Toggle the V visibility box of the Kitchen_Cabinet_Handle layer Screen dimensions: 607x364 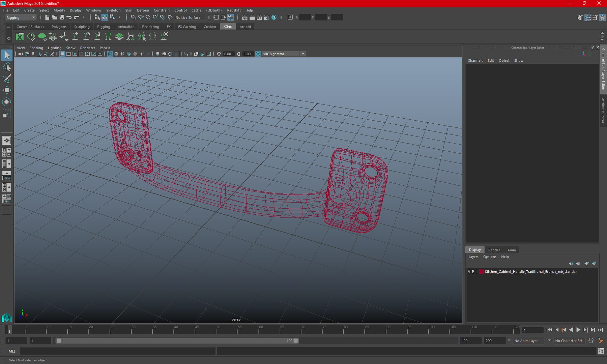(x=469, y=272)
